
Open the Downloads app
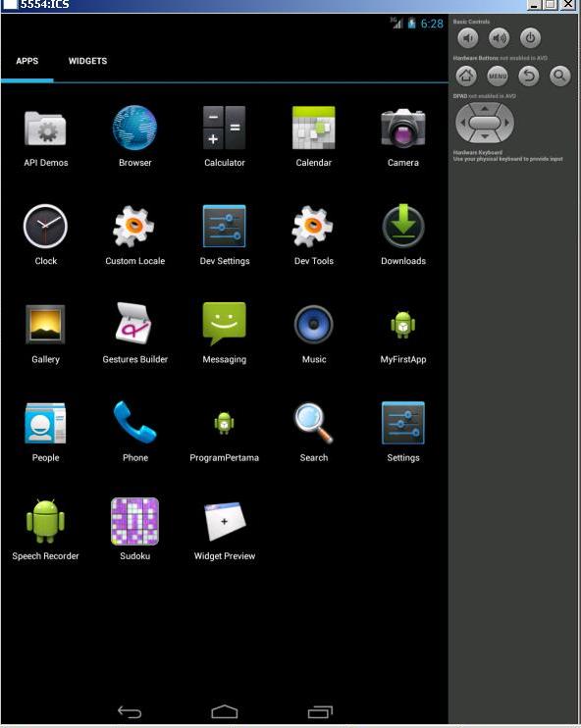click(x=403, y=234)
